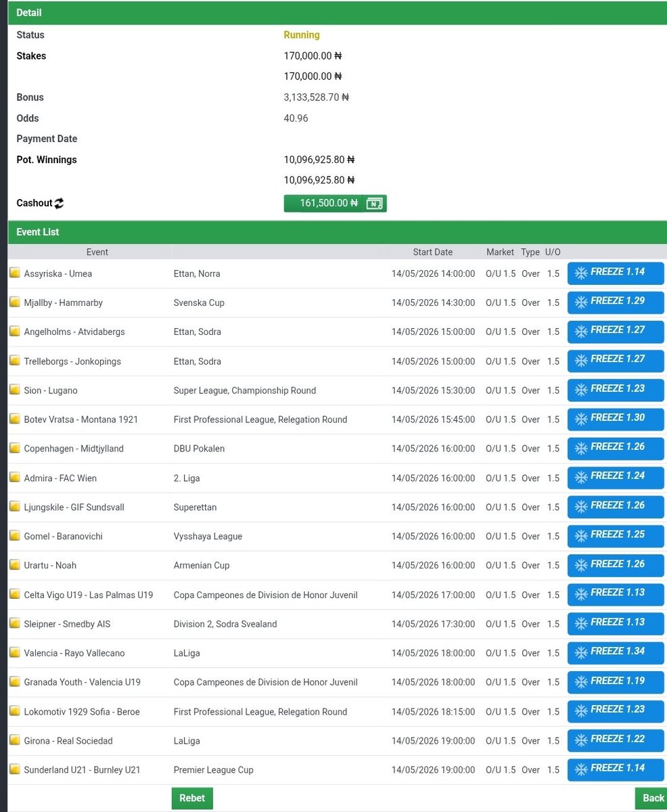The height and width of the screenshot is (812, 667).
Task: Click the Superettan league text
Action: point(196,507)
